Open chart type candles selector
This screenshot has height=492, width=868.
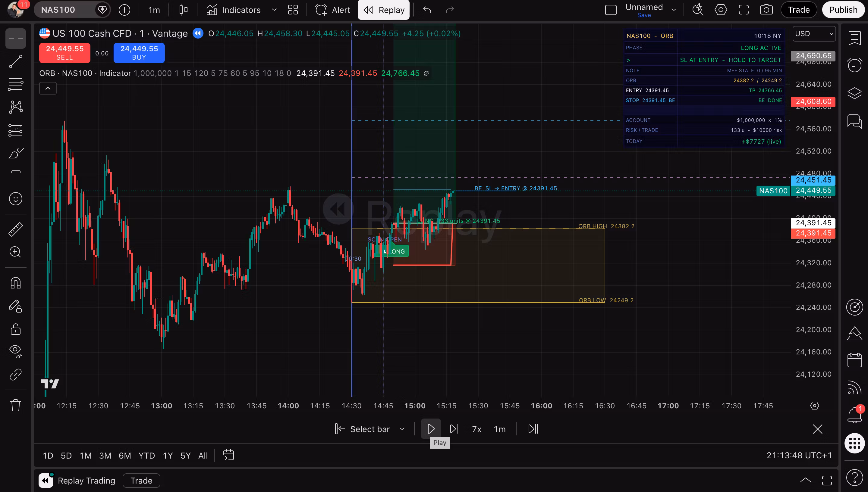pos(183,10)
